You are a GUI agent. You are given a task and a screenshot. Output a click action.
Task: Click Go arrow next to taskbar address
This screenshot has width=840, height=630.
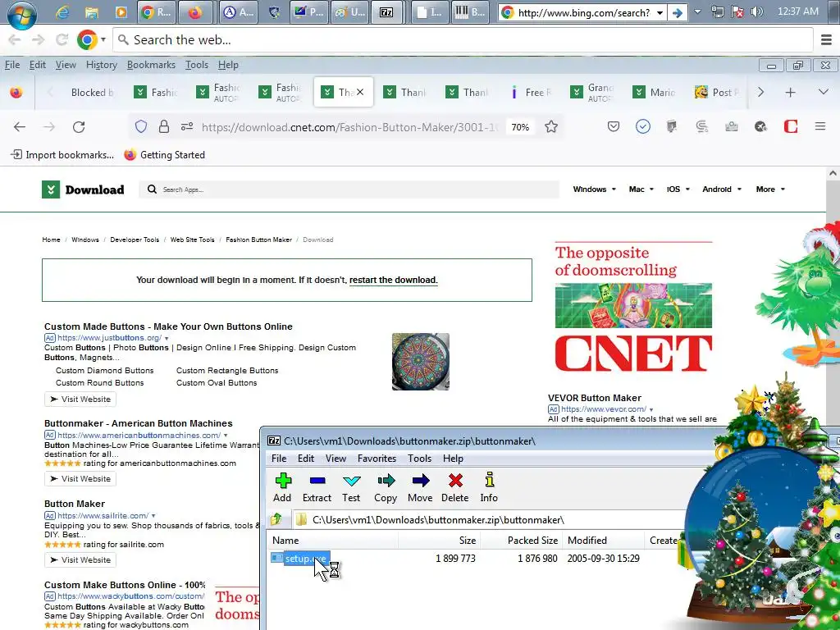pyautogui.click(x=678, y=12)
